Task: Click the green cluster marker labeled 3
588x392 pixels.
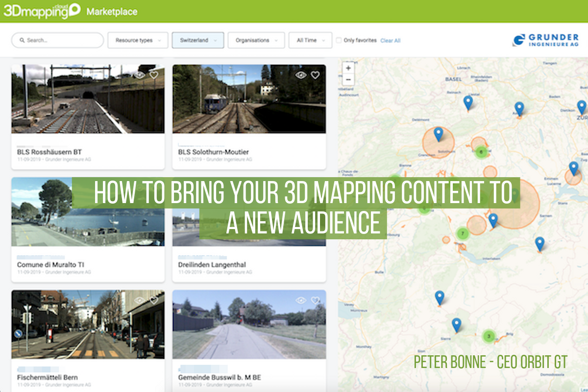Action: click(489, 336)
